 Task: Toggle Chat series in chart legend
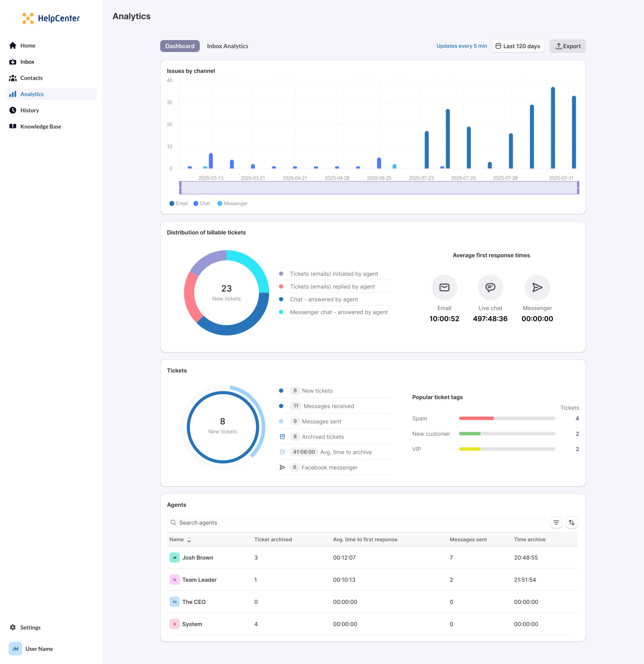pos(202,204)
